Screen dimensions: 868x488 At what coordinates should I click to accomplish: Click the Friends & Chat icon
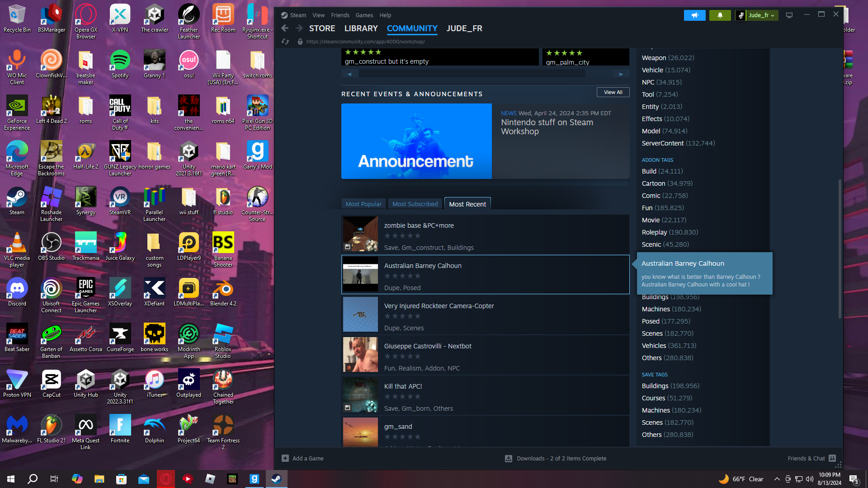click(832, 458)
